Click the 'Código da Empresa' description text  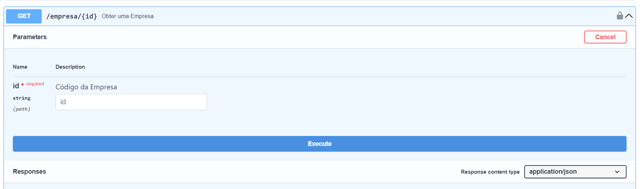(x=86, y=87)
